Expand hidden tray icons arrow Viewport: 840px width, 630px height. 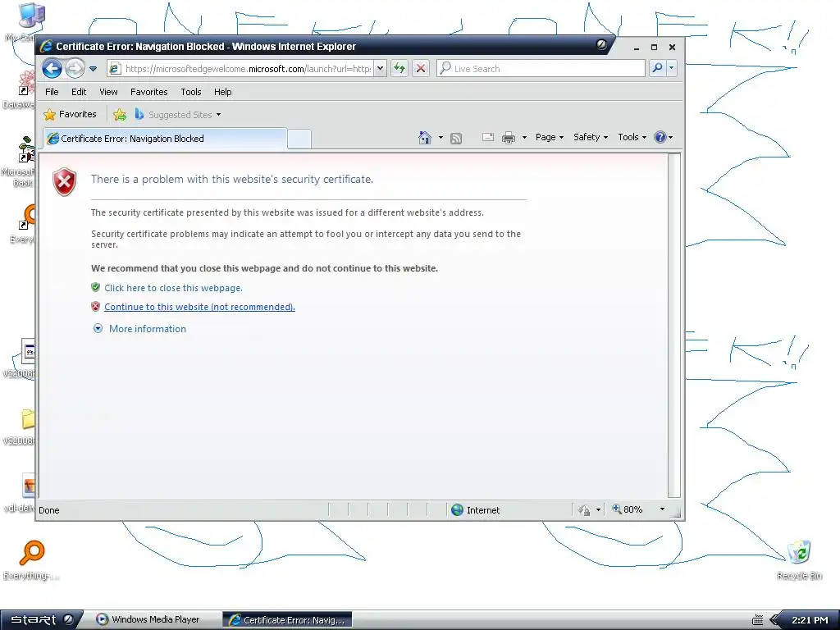pyautogui.click(x=774, y=620)
